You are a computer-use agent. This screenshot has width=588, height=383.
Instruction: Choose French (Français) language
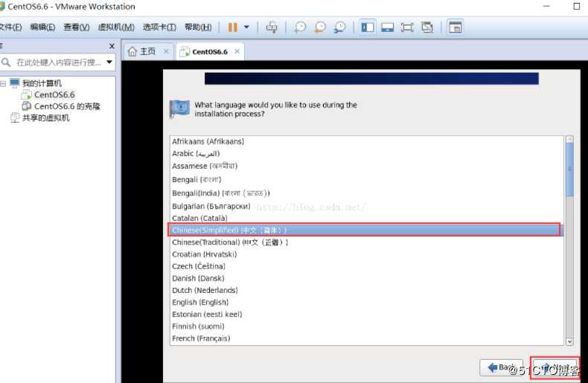[366, 338]
